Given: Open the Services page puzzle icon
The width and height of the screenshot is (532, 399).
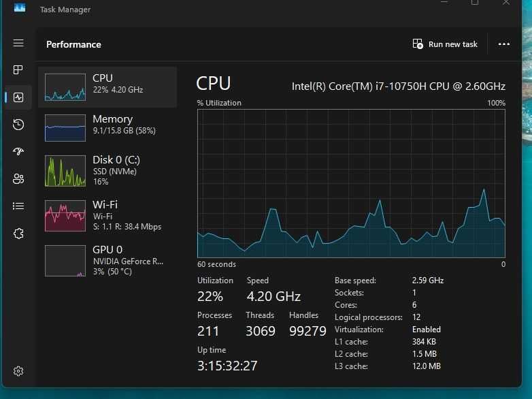Looking at the screenshot, I should 18,234.
